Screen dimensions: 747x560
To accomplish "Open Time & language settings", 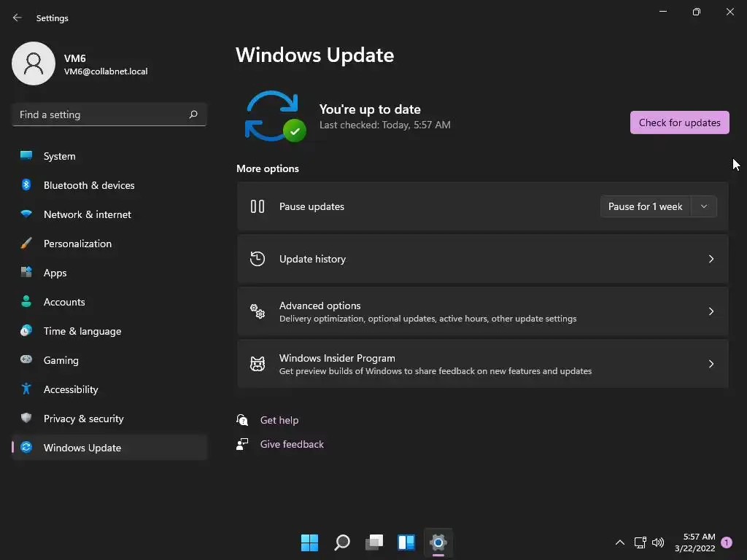I will [x=109, y=331].
